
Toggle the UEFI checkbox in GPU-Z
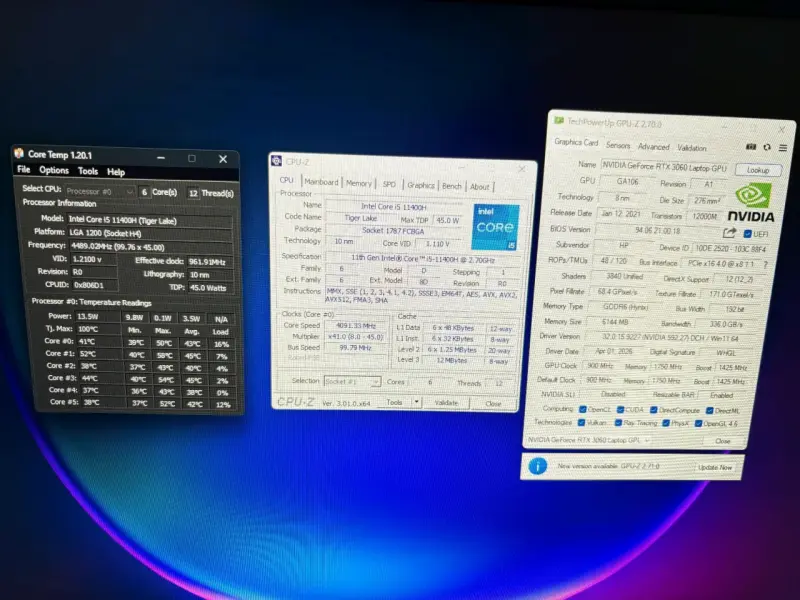[x=747, y=234]
